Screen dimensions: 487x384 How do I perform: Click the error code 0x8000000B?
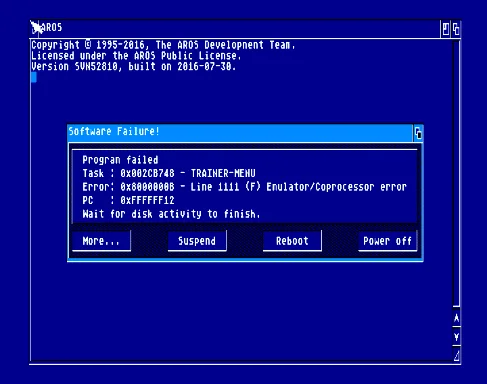coord(147,187)
